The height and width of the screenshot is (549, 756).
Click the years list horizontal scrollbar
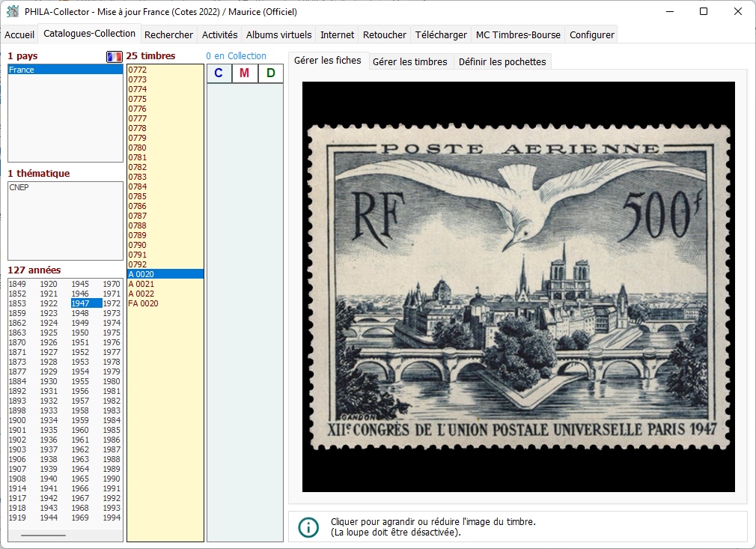tap(43, 536)
